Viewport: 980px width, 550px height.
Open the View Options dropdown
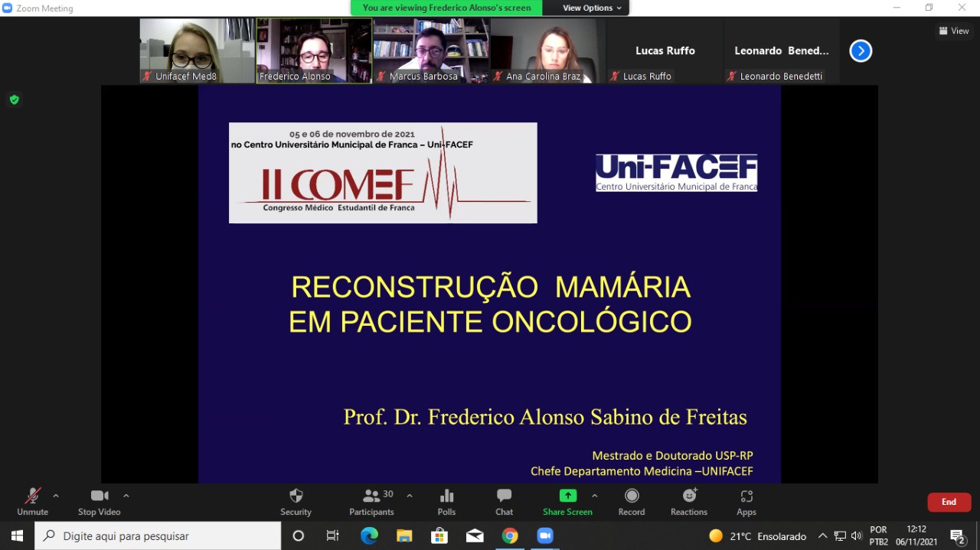[592, 8]
